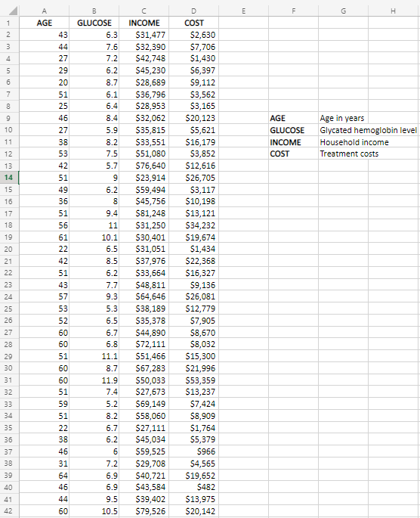Screen dimensions: 420x518
Task: Click the AGE header cell in A1
Action: coord(45,23)
